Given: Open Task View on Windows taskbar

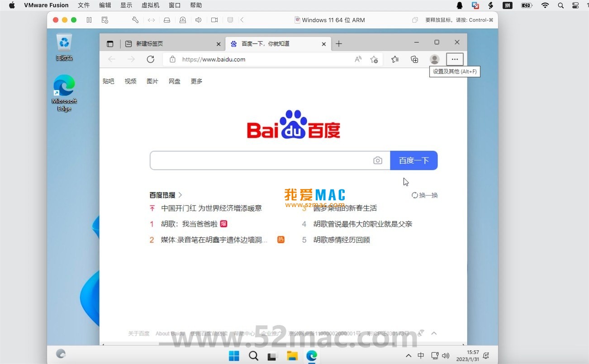Looking at the screenshot, I should tap(272, 356).
